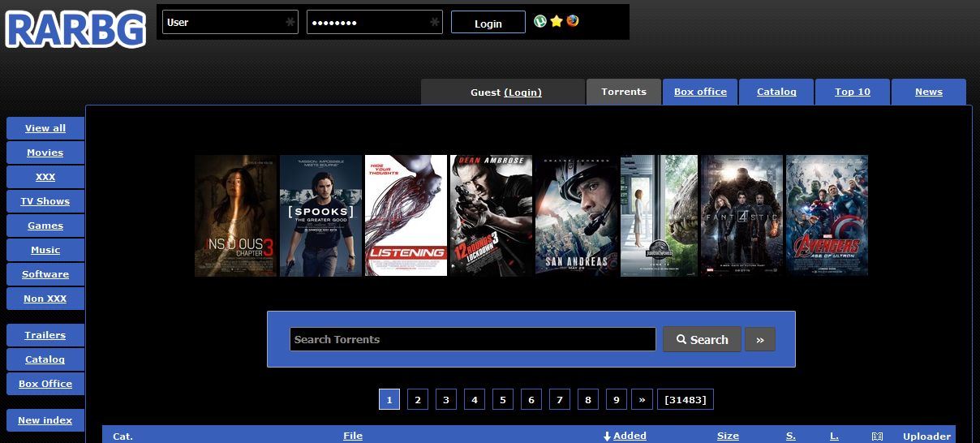
Task: Open Spooks The Greater Good poster
Action: tap(320, 216)
